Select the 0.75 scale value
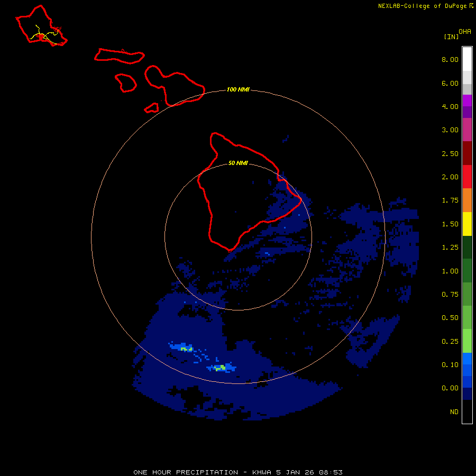This screenshot has width=476, height=476. tap(450, 295)
